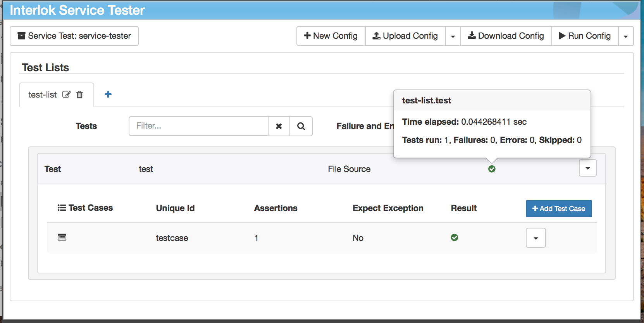
Task: Click the 'Failure and Er' label
Action: (x=365, y=126)
